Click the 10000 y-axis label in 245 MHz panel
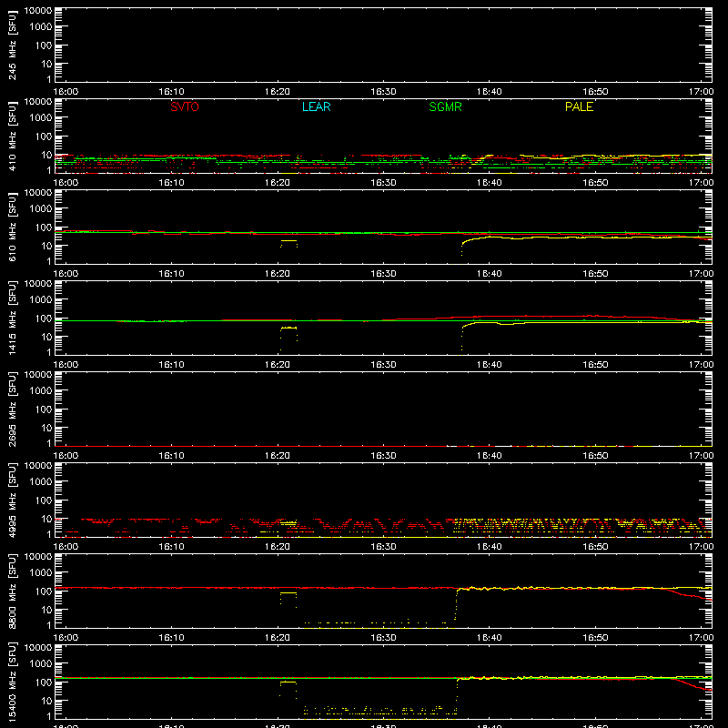 tap(38, 11)
